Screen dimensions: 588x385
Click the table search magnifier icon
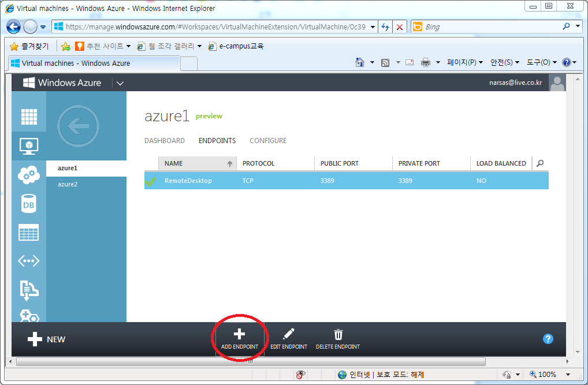click(x=540, y=163)
